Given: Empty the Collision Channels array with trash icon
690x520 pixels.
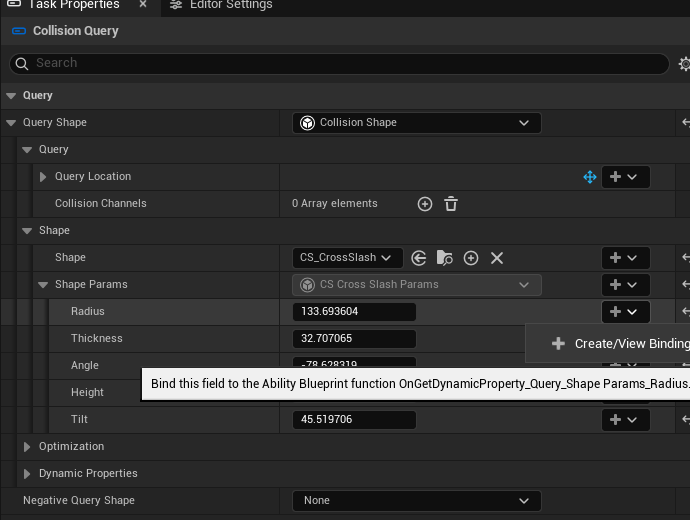Looking at the screenshot, I should (x=451, y=204).
